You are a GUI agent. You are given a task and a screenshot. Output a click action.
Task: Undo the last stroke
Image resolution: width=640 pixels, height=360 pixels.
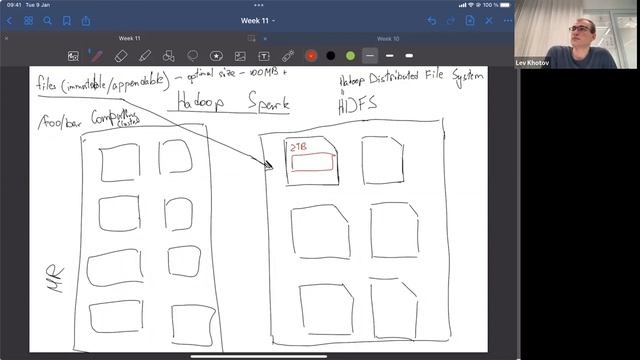431,20
